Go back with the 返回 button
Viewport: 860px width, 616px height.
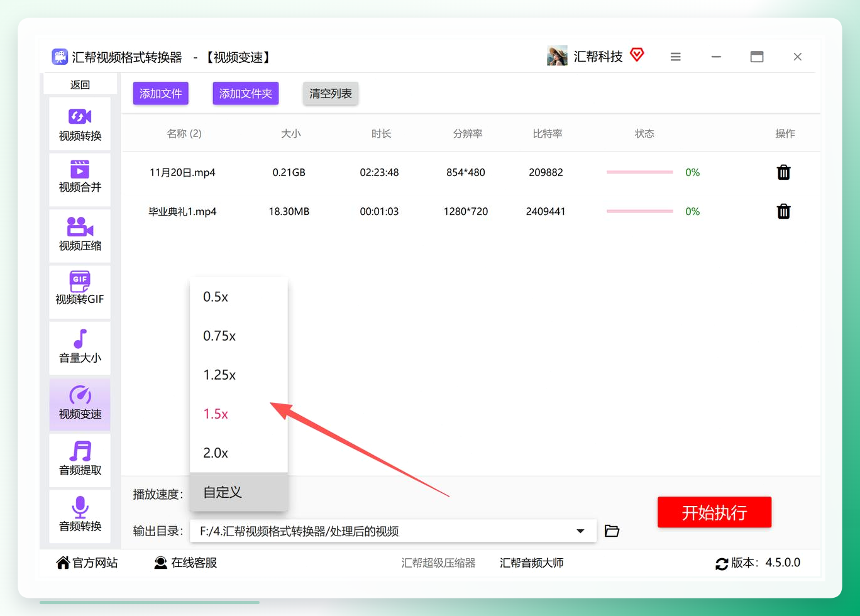pyautogui.click(x=80, y=85)
